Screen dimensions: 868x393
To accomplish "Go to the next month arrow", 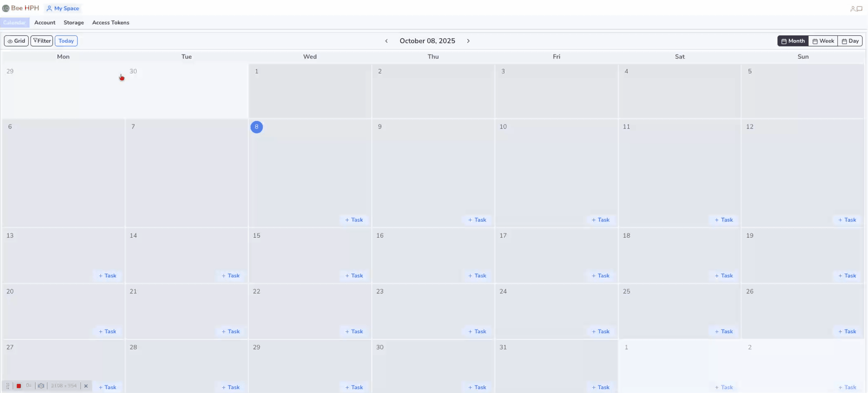I will point(468,41).
